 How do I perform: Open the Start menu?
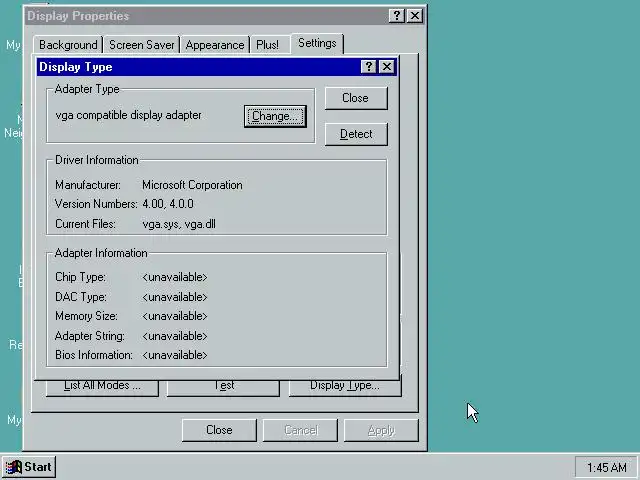click(x=29, y=467)
